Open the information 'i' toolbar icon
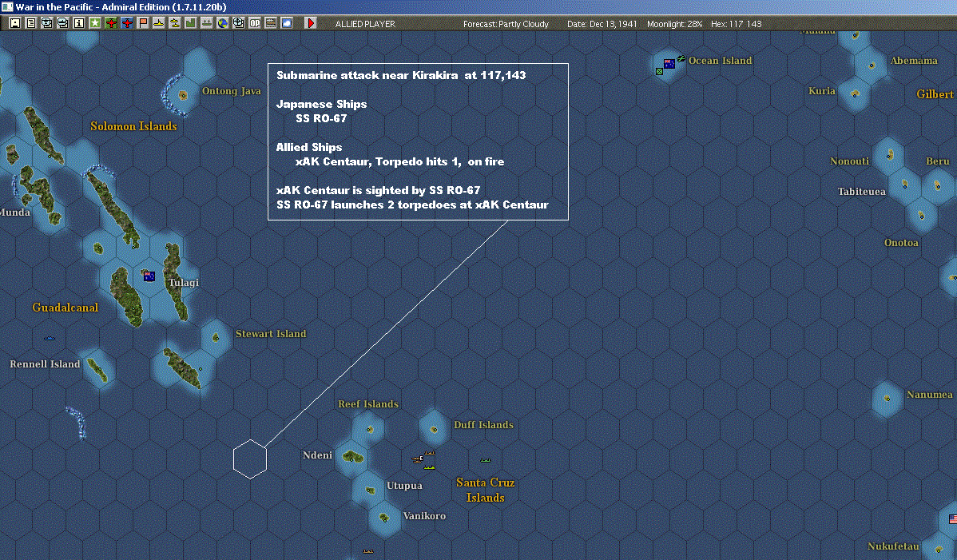957x560 pixels. tap(79, 23)
